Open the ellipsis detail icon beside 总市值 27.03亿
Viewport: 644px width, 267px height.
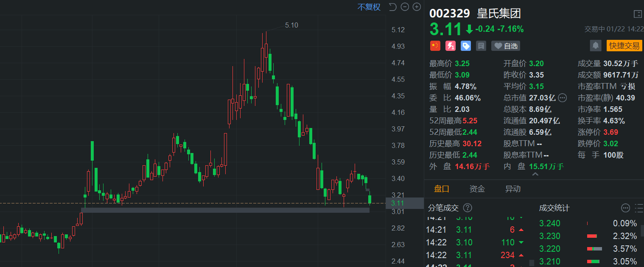(563, 97)
